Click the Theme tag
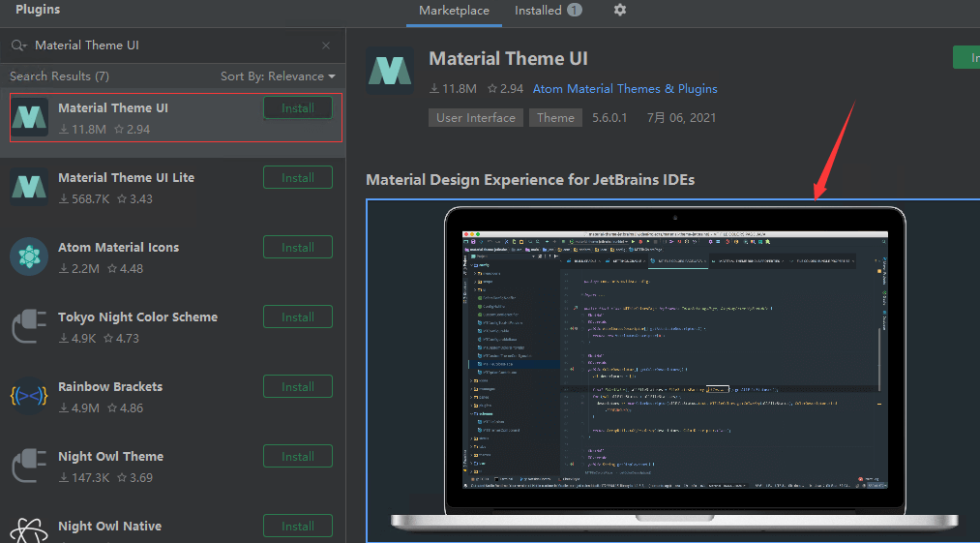 point(555,118)
